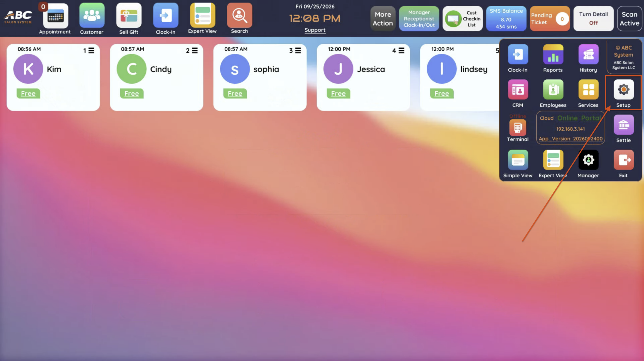Switch to Simple View in side panel

[518, 160]
